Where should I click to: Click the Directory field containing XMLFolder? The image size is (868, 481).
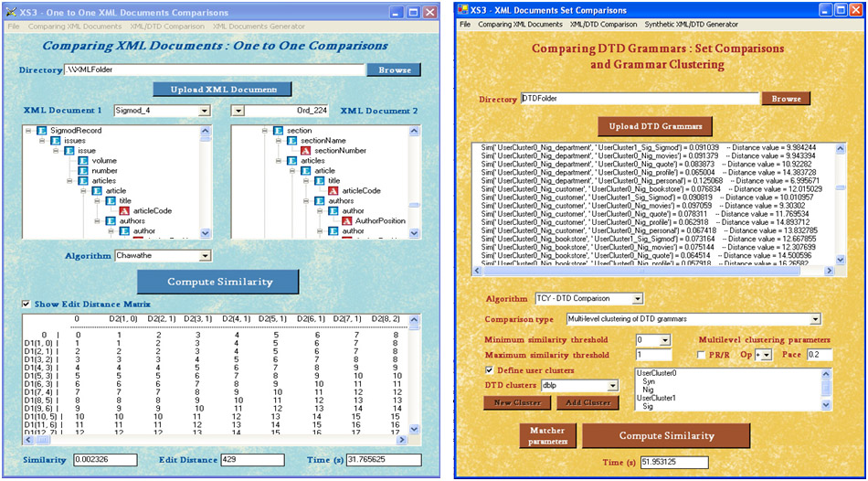(214, 69)
